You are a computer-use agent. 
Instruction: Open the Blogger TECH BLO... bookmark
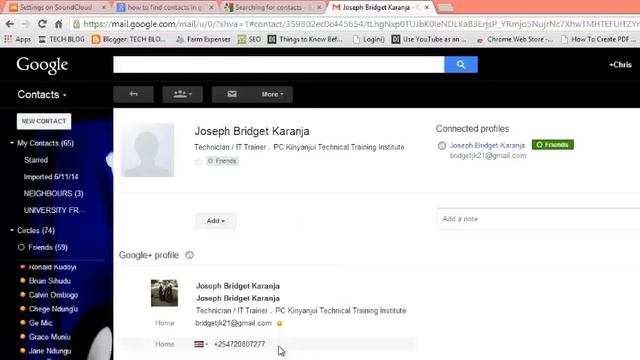(129, 39)
